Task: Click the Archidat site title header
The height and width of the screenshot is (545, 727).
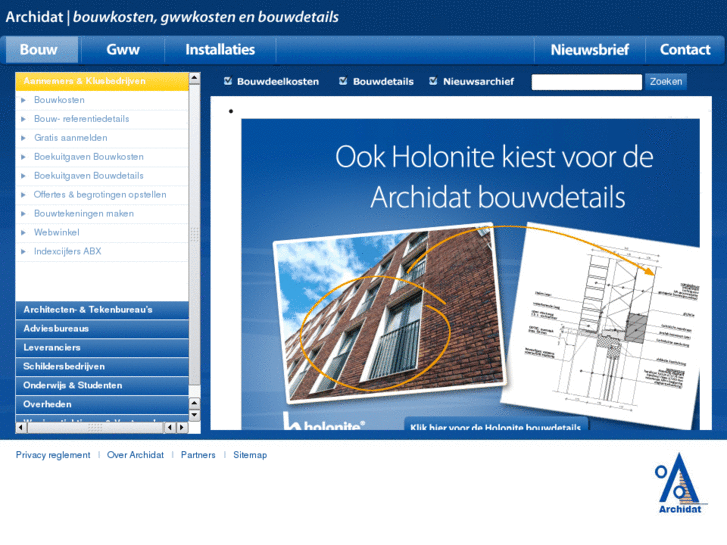Action: [172, 17]
